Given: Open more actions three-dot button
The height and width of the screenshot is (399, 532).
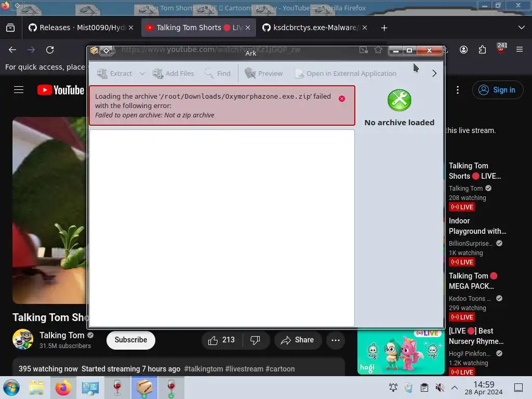Looking at the screenshot, I should pyautogui.click(x=336, y=340).
